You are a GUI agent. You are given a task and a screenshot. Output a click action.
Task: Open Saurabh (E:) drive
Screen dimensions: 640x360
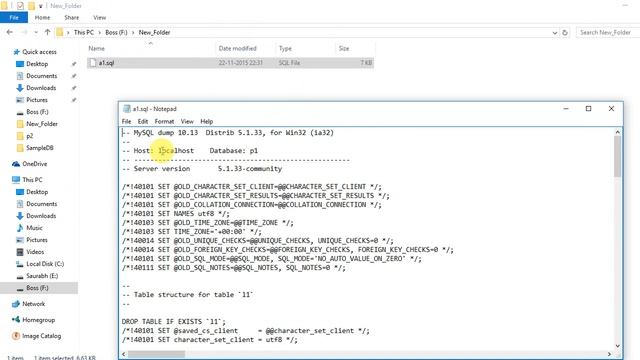[x=42, y=276]
